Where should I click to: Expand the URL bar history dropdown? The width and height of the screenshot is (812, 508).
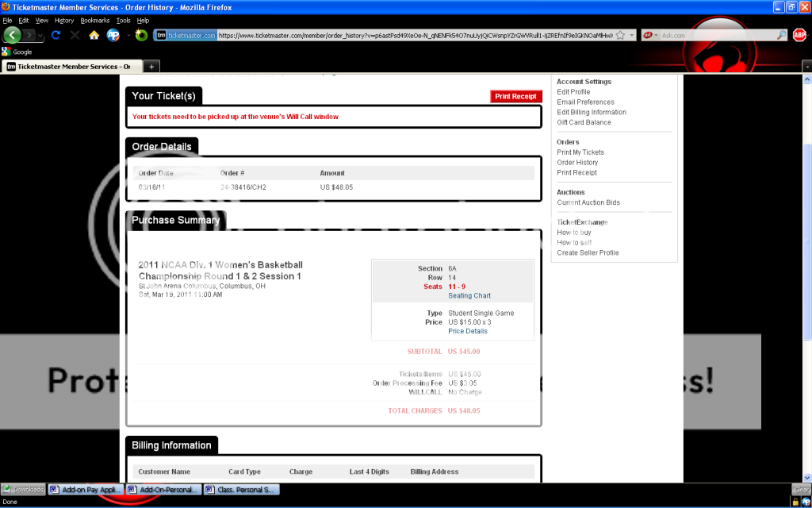point(632,35)
